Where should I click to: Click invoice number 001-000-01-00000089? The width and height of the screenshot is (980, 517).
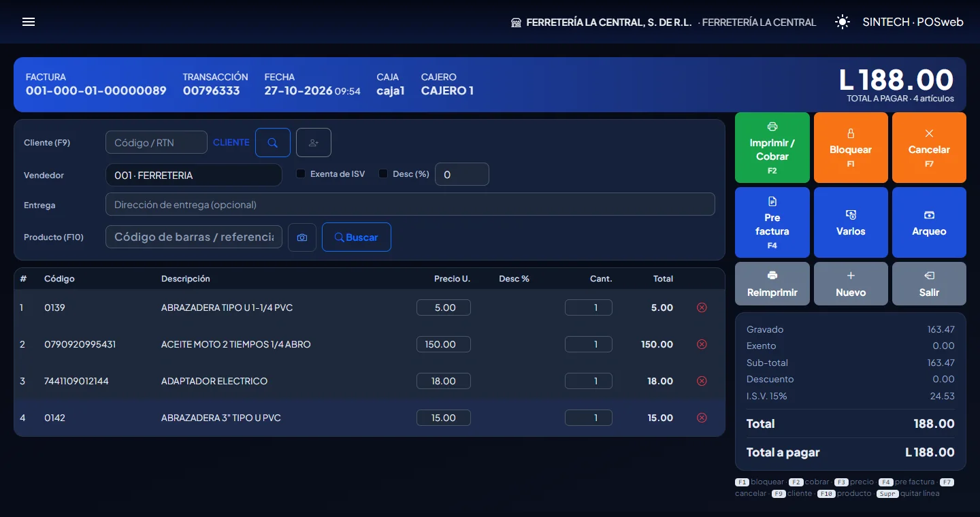click(96, 90)
